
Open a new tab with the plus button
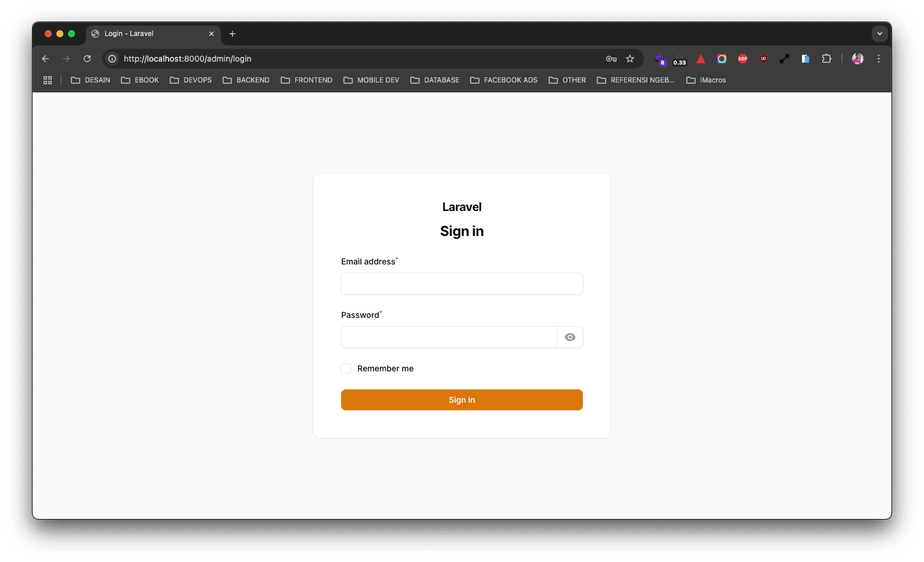[x=232, y=34]
